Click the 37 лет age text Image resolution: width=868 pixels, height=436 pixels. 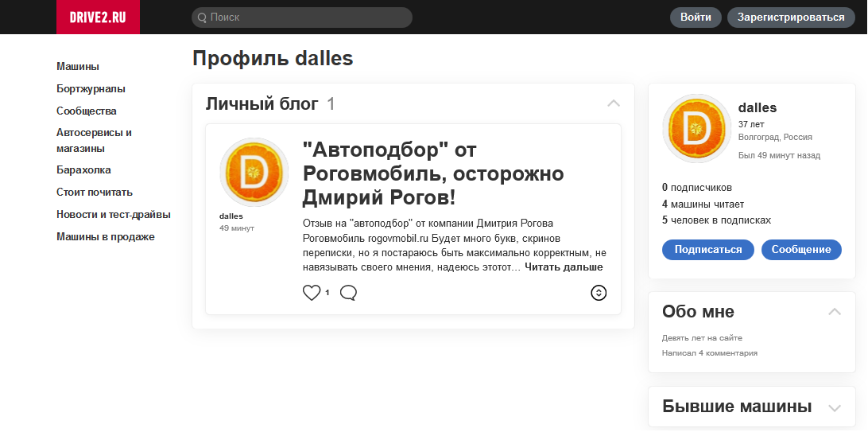click(x=751, y=124)
